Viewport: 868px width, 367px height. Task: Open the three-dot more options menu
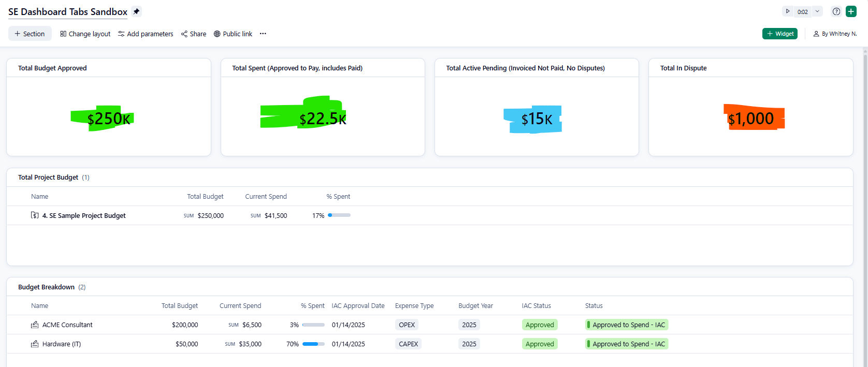263,34
